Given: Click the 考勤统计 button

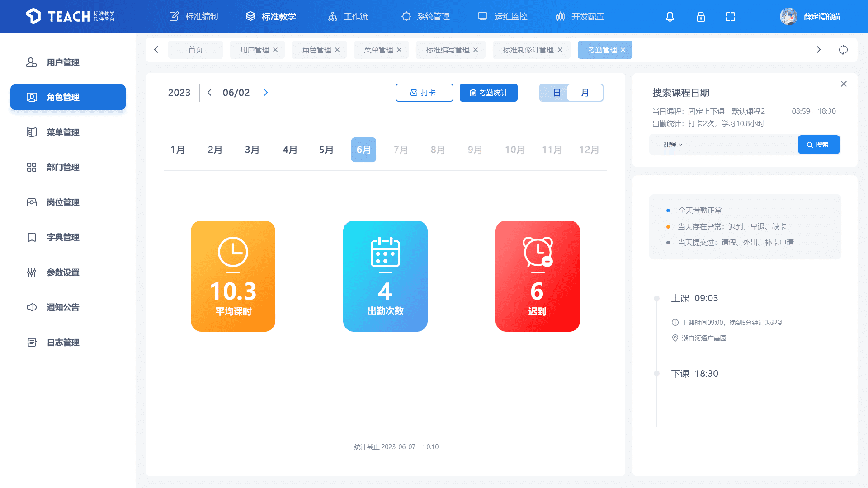Looking at the screenshot, I should [x=488, y=93].
